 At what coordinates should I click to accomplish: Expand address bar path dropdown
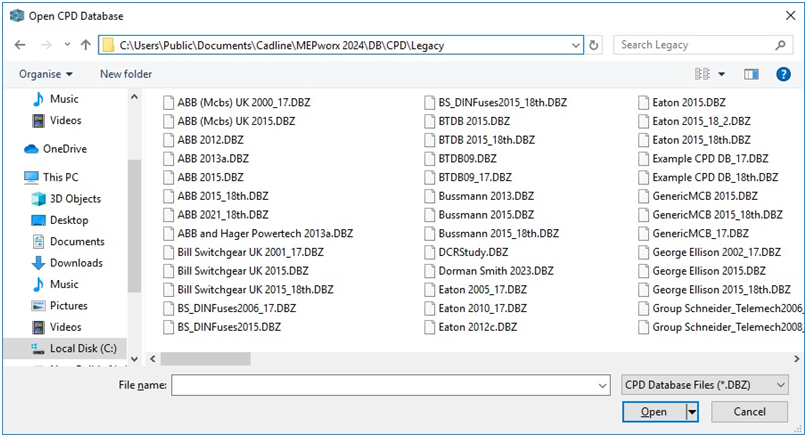(x=576, y=45)
